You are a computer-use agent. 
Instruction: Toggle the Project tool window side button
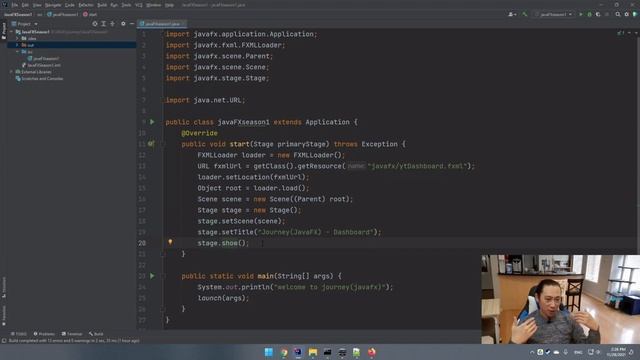click(x=4, y=30)
